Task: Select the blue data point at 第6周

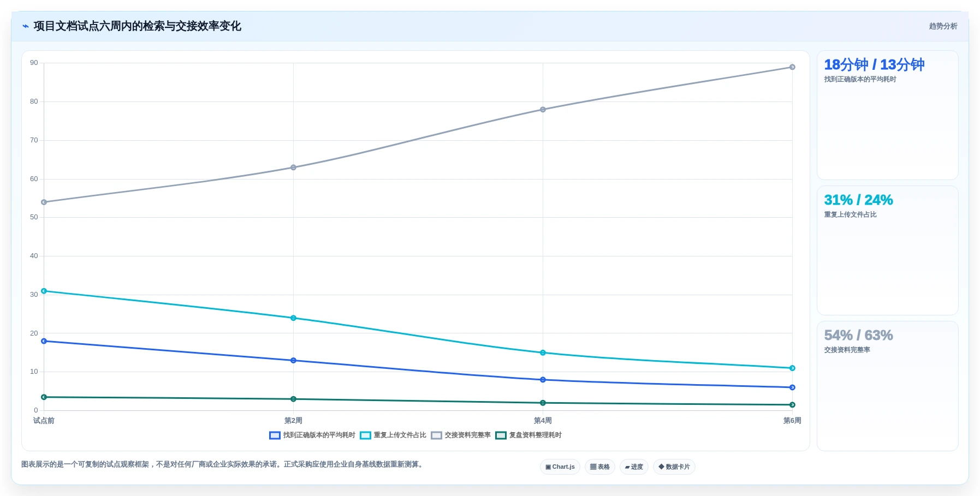Action: (x=792, y=387)
